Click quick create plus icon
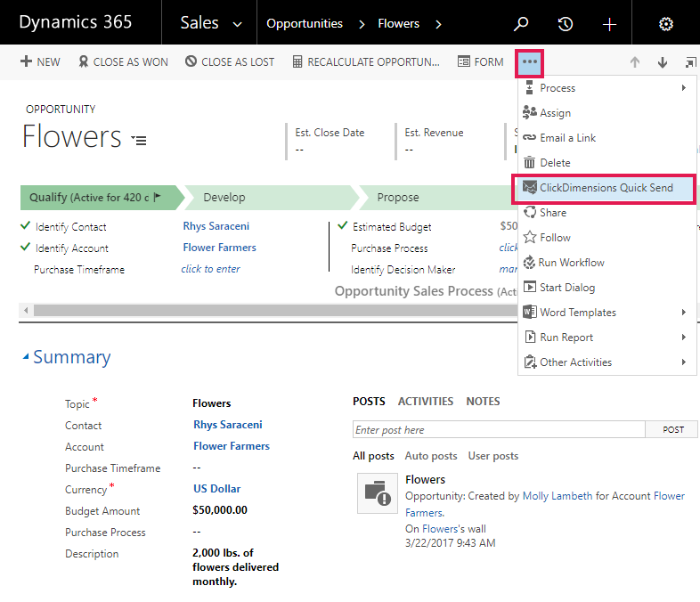The image size is (700, 602). click(609, 24)
